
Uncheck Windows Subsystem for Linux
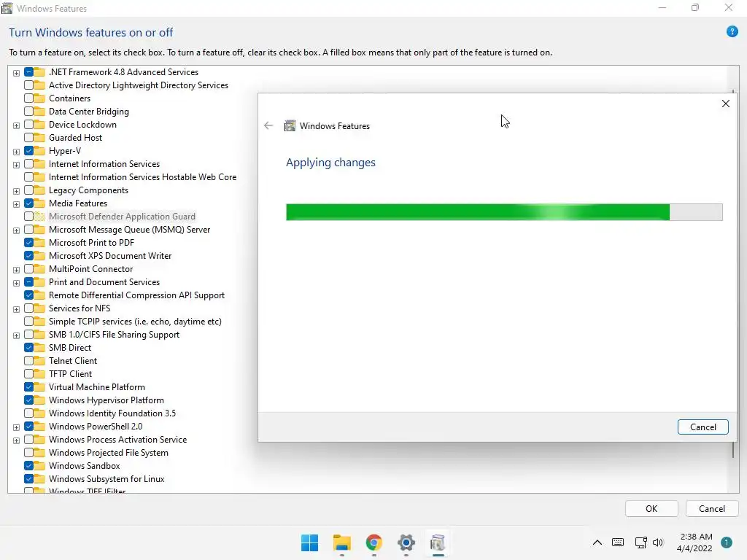click(28, 478)
